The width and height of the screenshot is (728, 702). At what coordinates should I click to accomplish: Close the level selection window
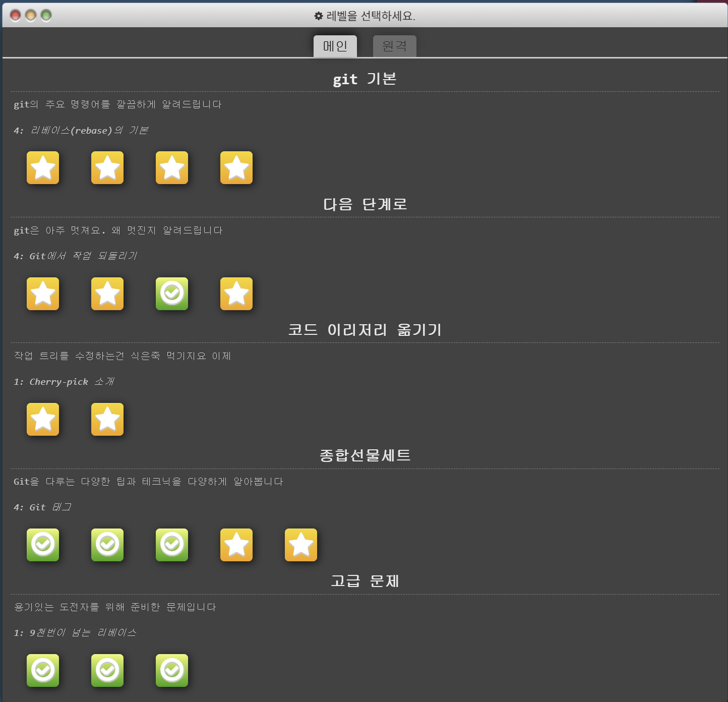[x=16, y=16]
